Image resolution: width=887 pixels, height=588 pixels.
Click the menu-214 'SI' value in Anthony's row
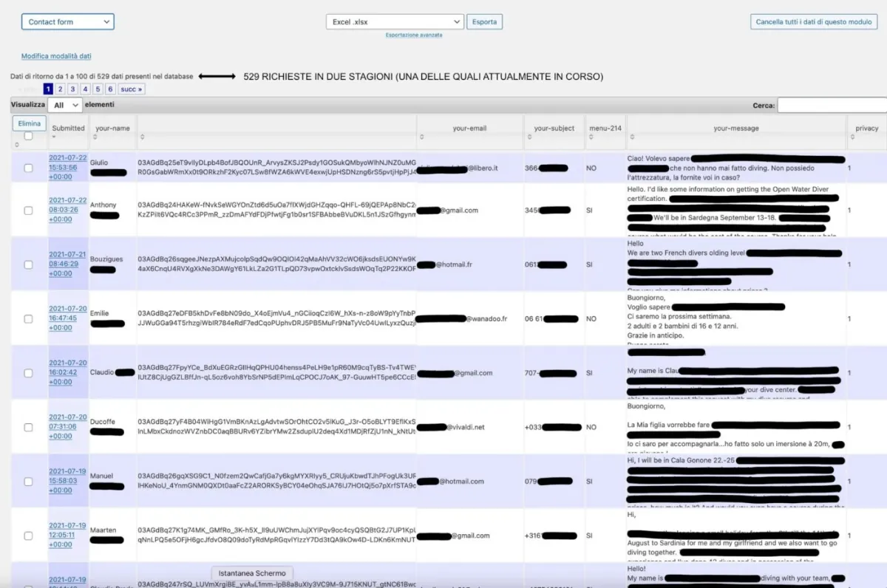pyautogui.click(x=590, y=211)
